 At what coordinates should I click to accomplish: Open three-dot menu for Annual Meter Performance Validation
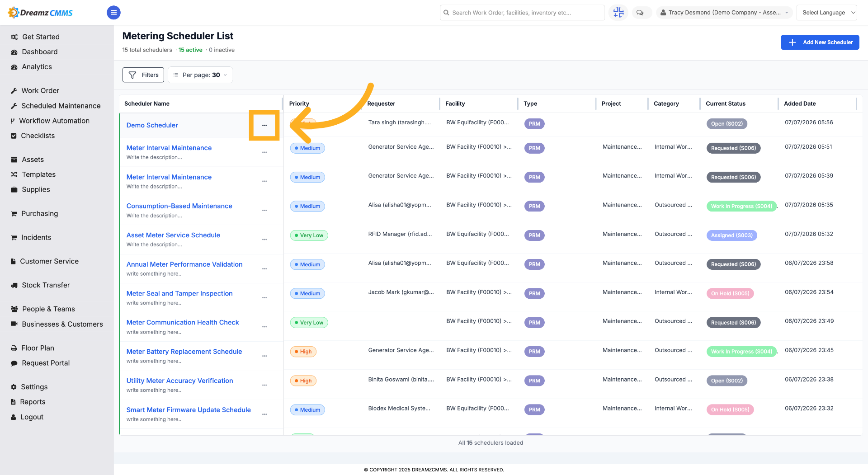(x=264, y=269)
